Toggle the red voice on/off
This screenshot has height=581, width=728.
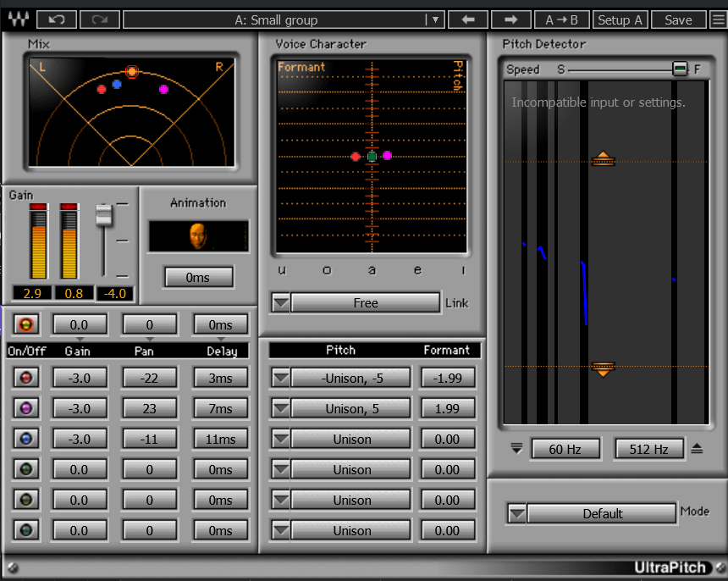pos(26,378)
